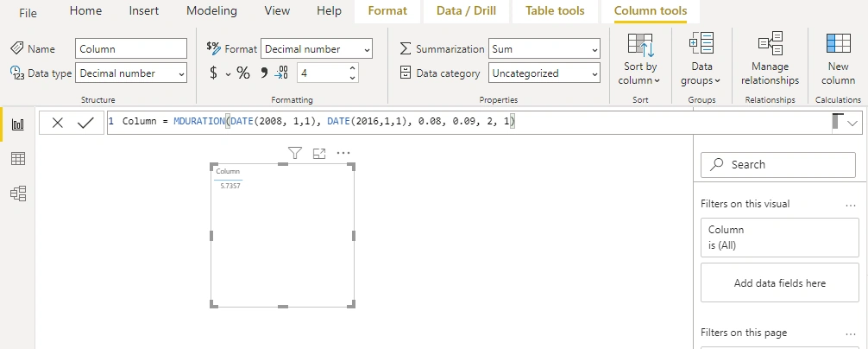This screenshot has height=349, width=868.
Task: Open Sort by column
Action: 640,60
